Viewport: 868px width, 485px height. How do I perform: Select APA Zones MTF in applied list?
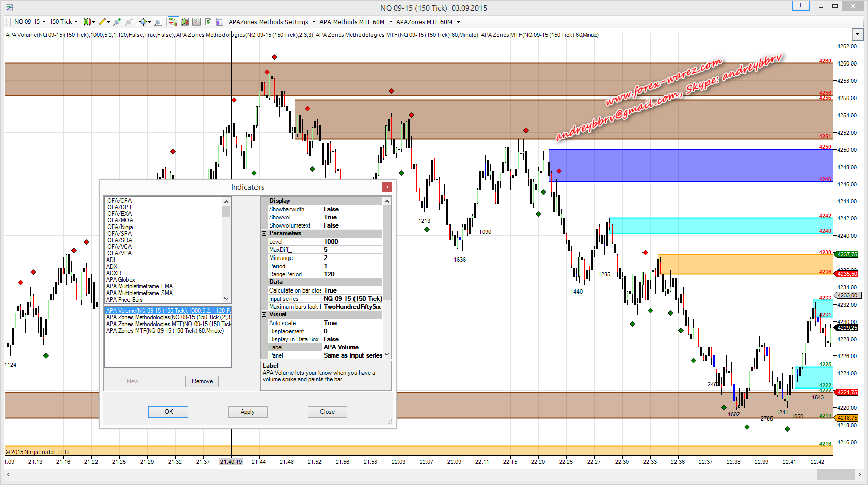pyautogui.click(x=165, y=331)
